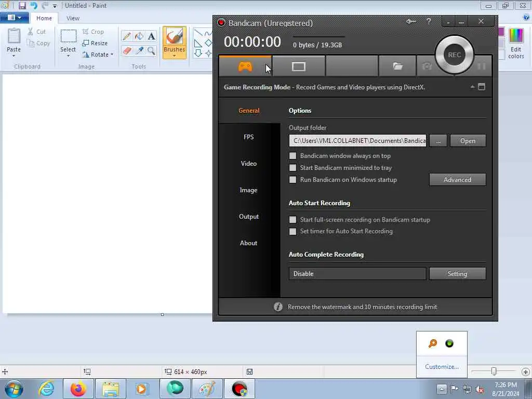The image size is (532, 399).
Task: Expand Customize Quick Access Toolbar arrow
Action: pyautogui.click(x=55, y=6)
